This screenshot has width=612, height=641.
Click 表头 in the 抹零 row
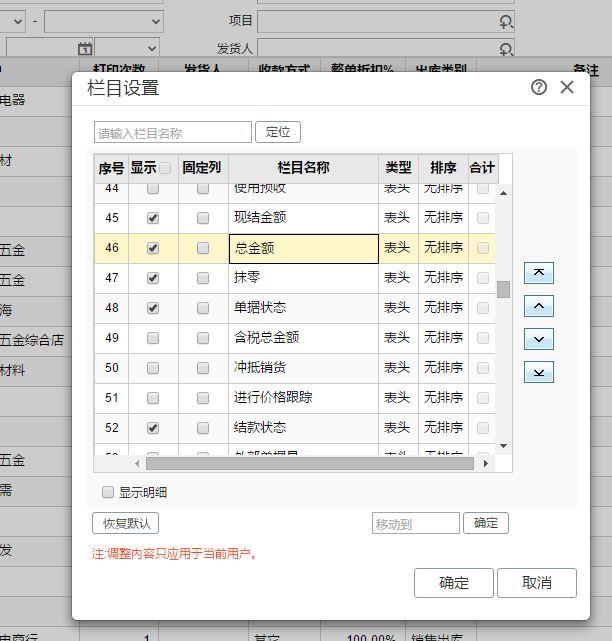397,278
